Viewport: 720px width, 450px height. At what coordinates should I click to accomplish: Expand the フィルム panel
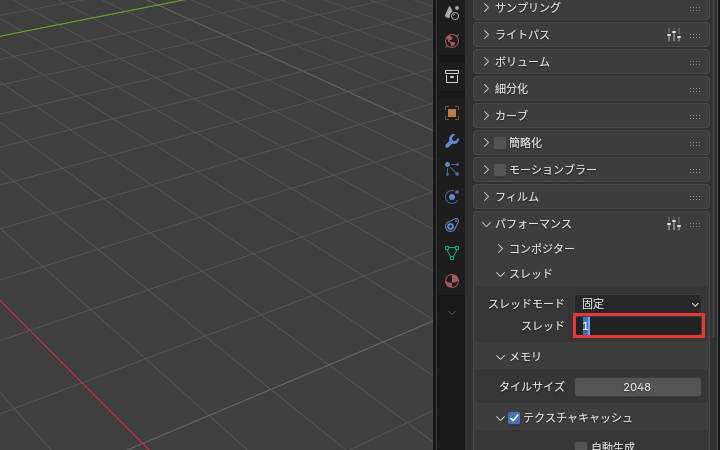point(486,197)
